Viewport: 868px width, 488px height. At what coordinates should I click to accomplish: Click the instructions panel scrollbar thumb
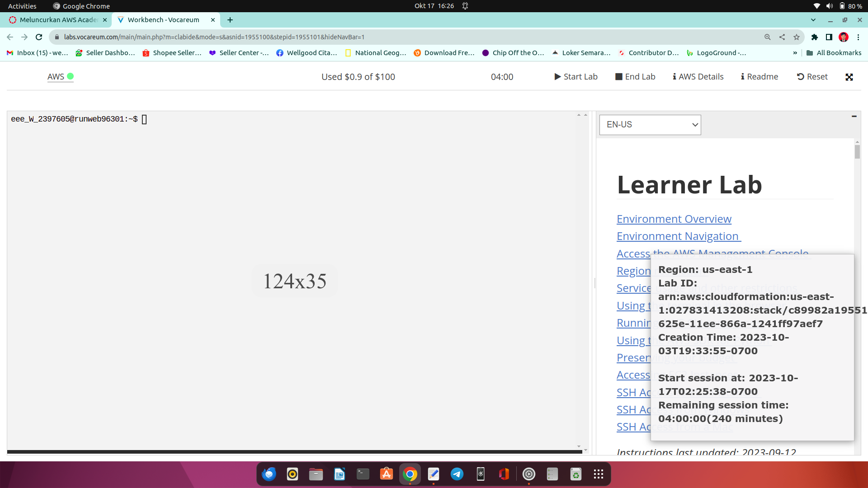[x=857, y=151]
